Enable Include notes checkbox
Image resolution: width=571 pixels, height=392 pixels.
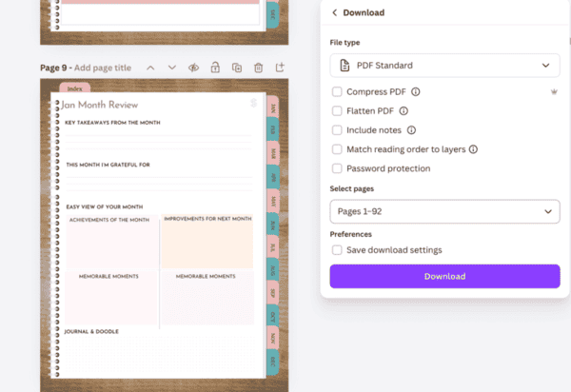pos(337,130)
